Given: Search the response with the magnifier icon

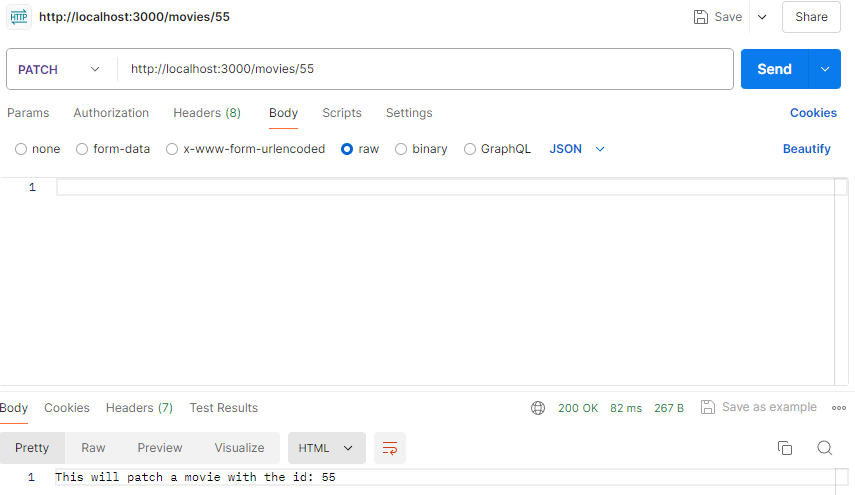Looking at the screenshot, I should tap(824, 448).
